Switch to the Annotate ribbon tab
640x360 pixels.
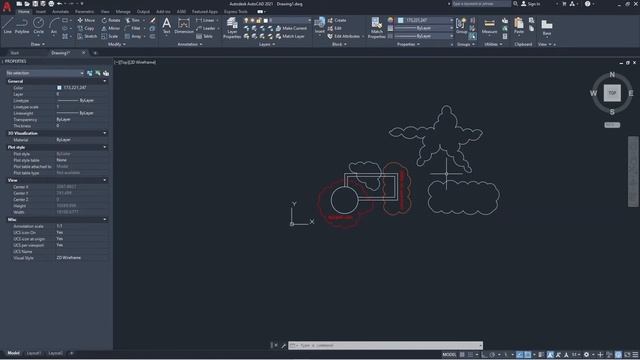60,11
